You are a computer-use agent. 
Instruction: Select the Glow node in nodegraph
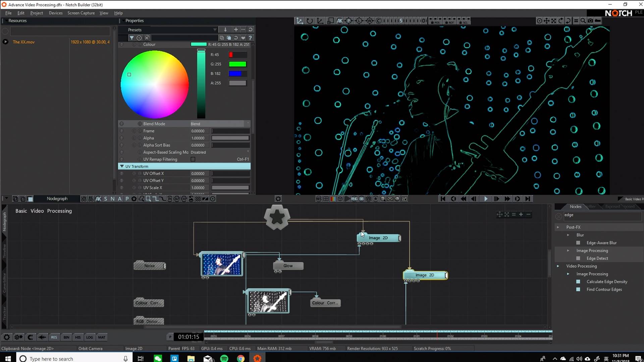(x=288, y=266)
